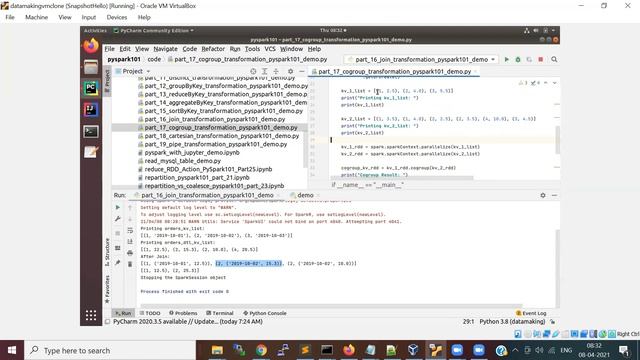
Task: Open Search Everywhere magnifier icon
Action: [x=554, y=59]
